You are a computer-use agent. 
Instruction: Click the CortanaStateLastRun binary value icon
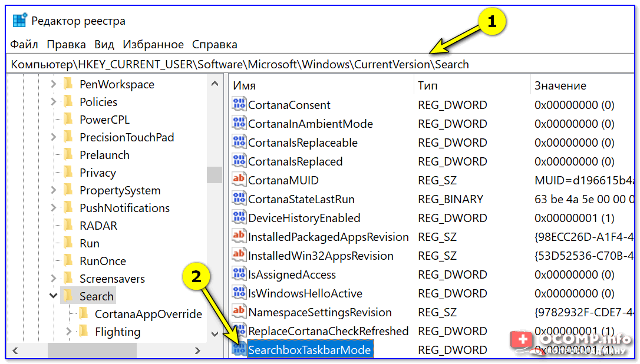point(239,199)
